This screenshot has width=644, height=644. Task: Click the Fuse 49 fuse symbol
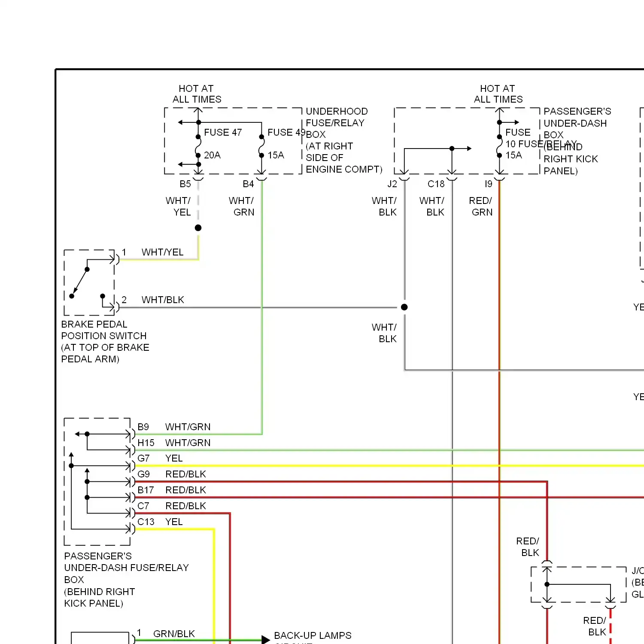[x=261, y=146]
